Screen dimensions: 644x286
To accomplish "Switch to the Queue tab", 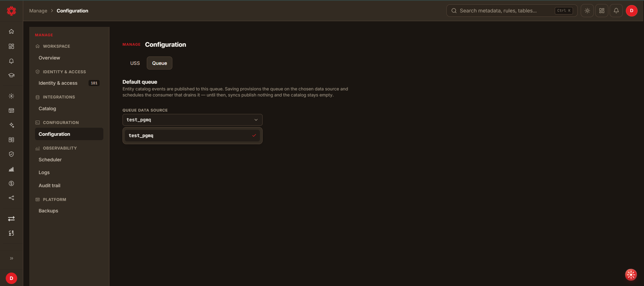I will 160,63.
